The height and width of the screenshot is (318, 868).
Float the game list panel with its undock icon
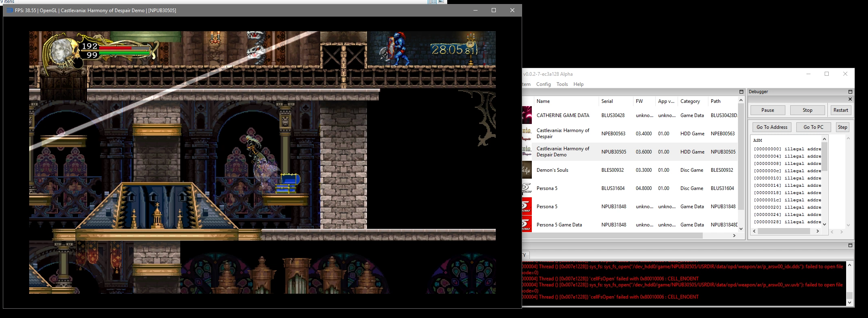click(x=741, y=92)
